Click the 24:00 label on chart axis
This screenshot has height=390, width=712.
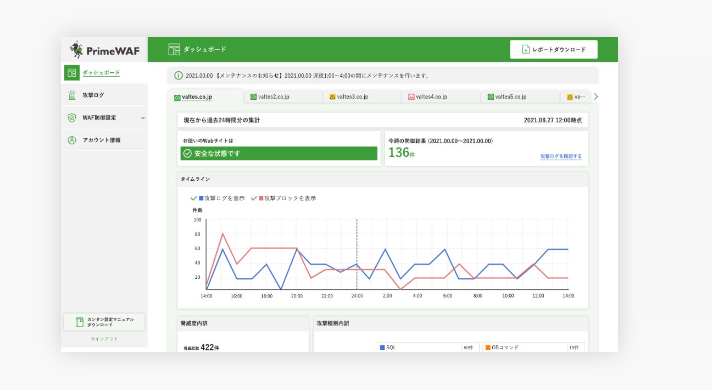pyautogui.click(x=357, y=296)
